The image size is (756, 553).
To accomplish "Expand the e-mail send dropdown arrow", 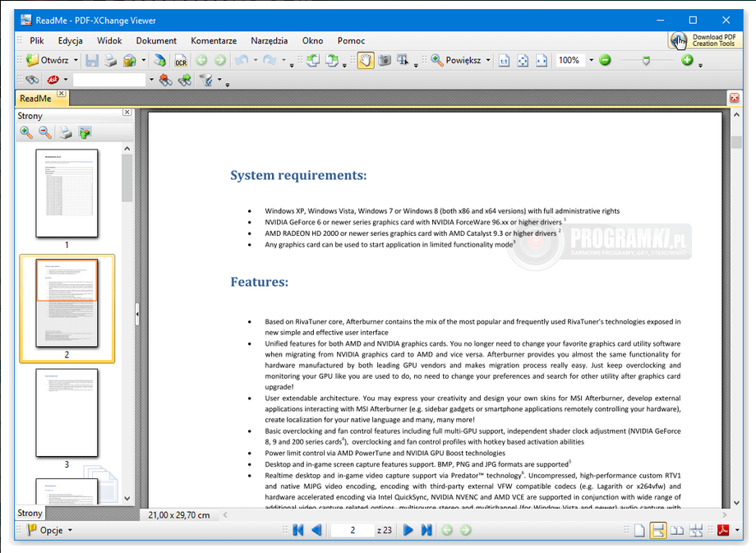I will tap(144, 60).
